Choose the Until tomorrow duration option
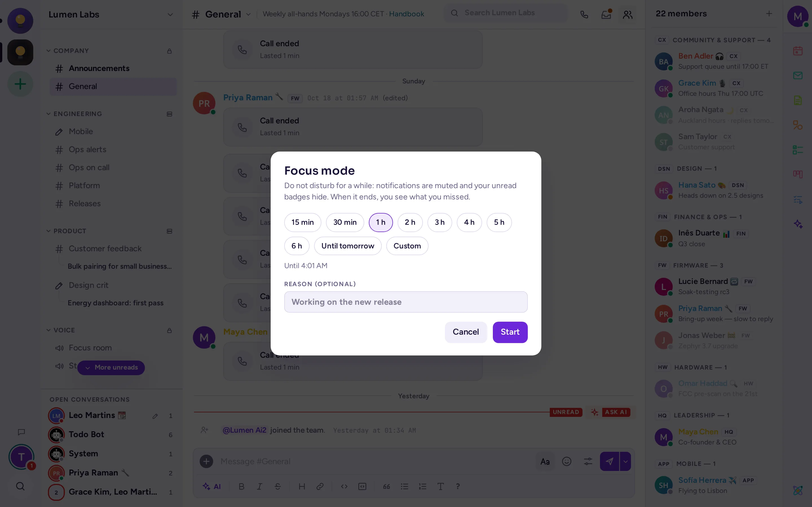 pyautogui.click(x=348, y=246)
